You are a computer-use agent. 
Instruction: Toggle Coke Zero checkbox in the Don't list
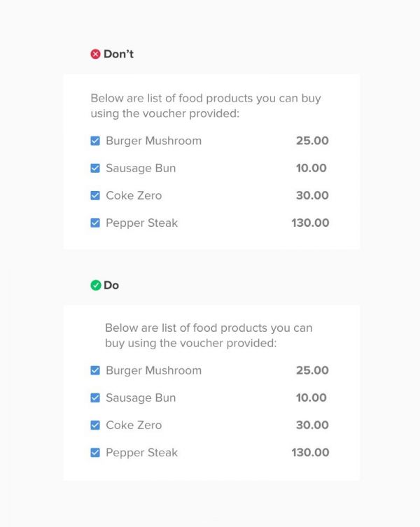point(95,195)
